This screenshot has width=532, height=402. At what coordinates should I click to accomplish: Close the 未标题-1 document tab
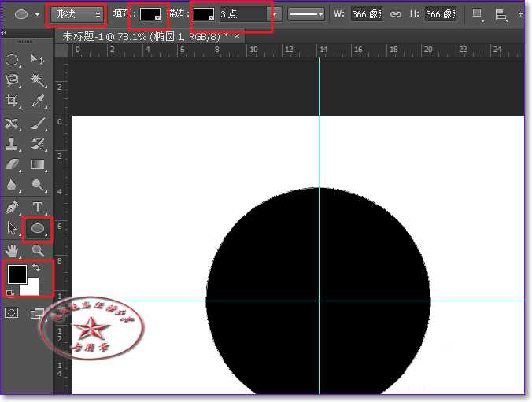pos(237,36)
